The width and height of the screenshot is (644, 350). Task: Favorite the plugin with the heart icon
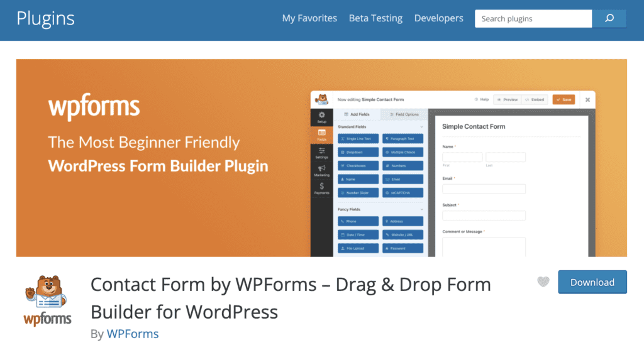543,282
